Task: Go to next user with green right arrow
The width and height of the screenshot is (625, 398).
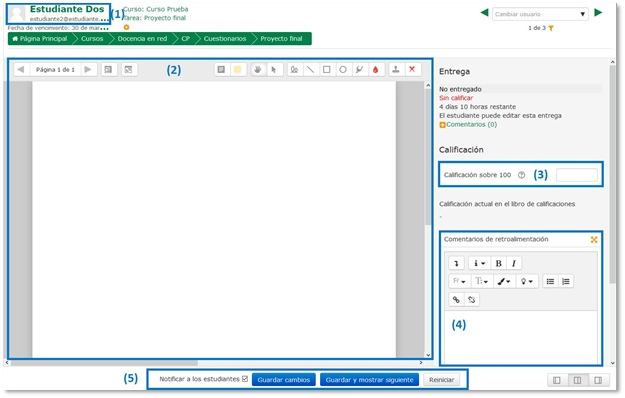Action: [x=598, y=13]
